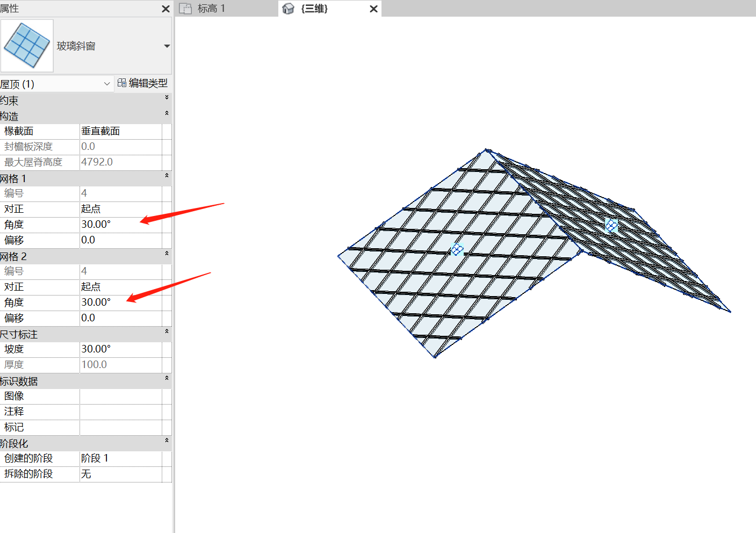
Task: Switch to the 标高 1 view tab
Action: [x=211, y=9]
